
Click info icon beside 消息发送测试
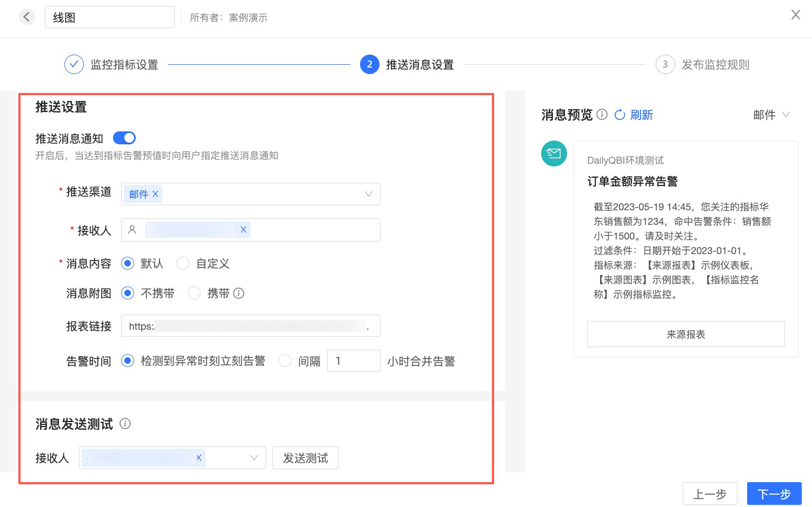tap(125, 424)
